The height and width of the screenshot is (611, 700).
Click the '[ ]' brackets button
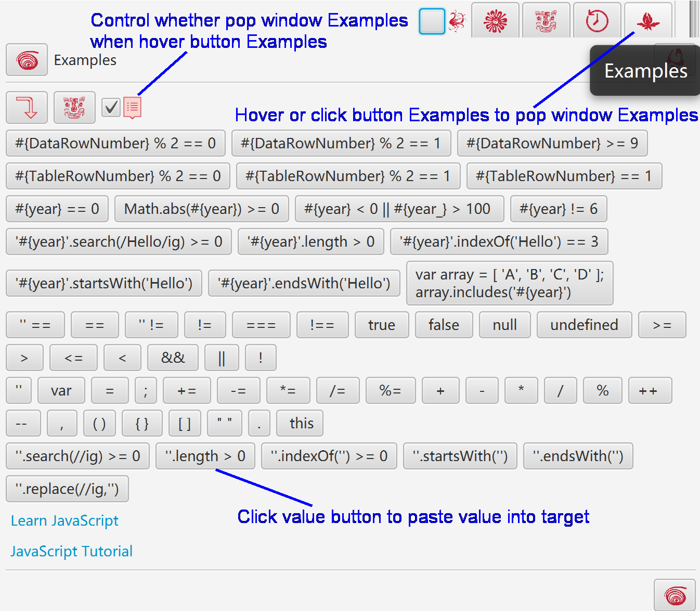click(x=185, y=423)
